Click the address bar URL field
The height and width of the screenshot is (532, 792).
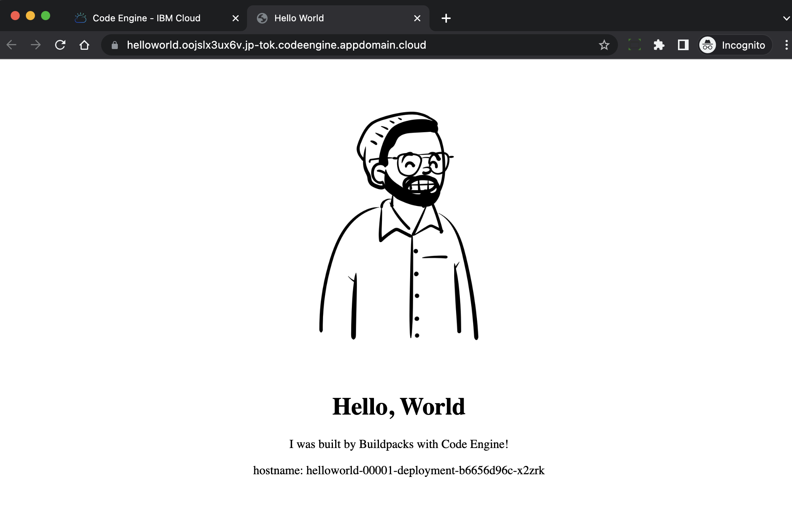click(x=276, y=45)
